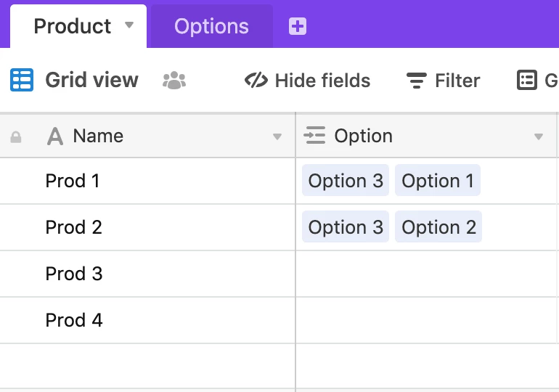Open the Name column dropdown arrow
Viewport: 559px width, 392px height.
point(277,137)
